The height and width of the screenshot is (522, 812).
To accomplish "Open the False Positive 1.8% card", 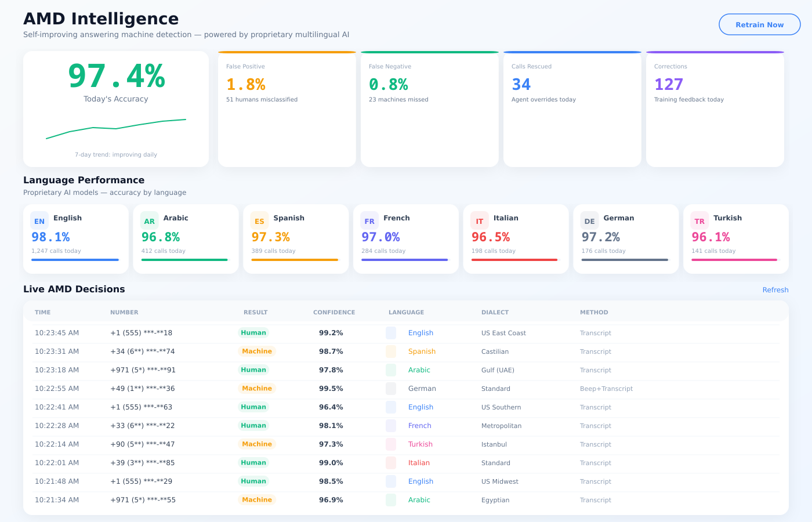I will click(x=287, y=109).
